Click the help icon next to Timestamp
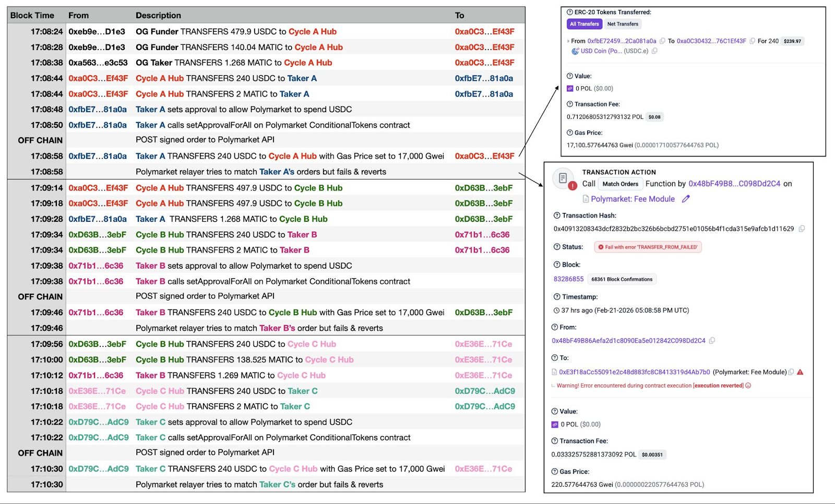 pos(557,296)
